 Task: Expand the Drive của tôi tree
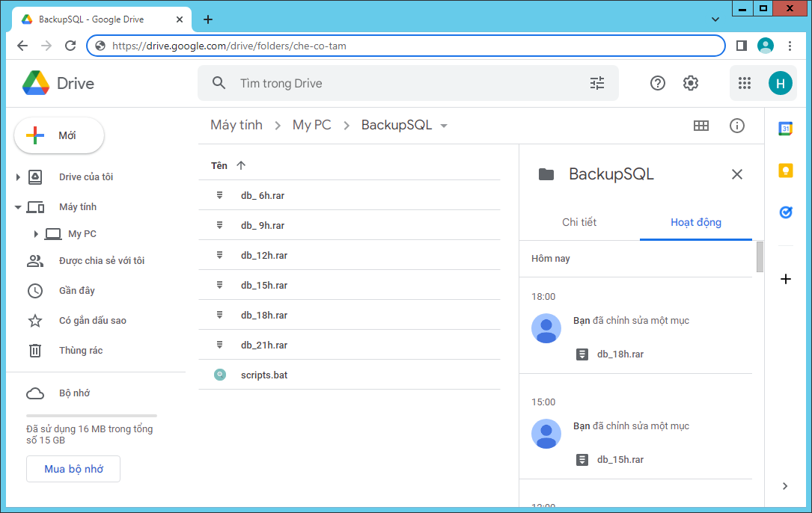tap(18, 177)
